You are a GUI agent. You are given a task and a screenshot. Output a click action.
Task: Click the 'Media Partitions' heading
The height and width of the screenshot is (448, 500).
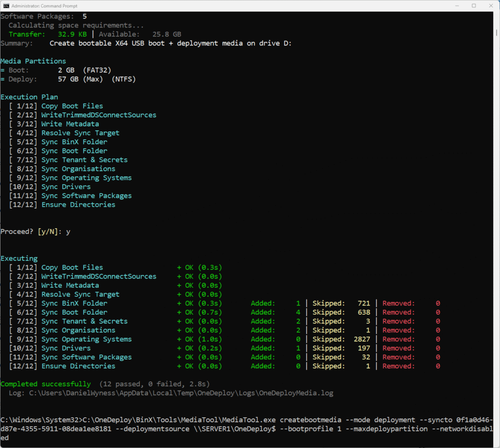(33, 61)
